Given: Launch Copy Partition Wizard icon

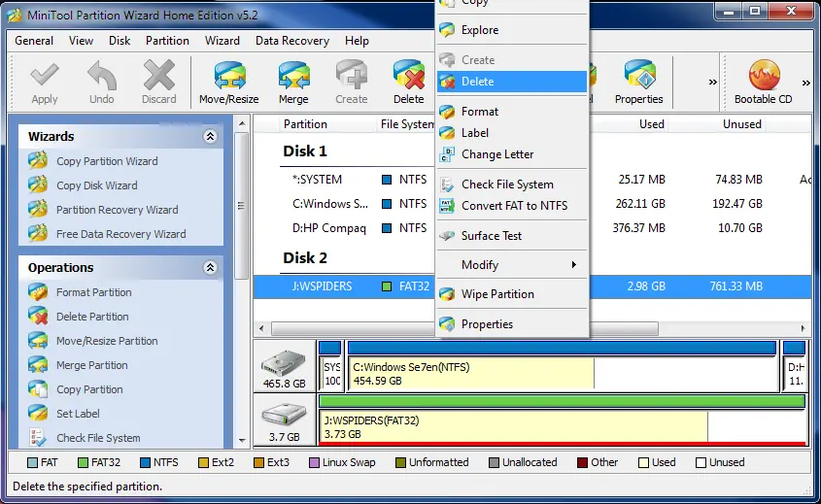Looking at the screenshot, I should (38, 160).
